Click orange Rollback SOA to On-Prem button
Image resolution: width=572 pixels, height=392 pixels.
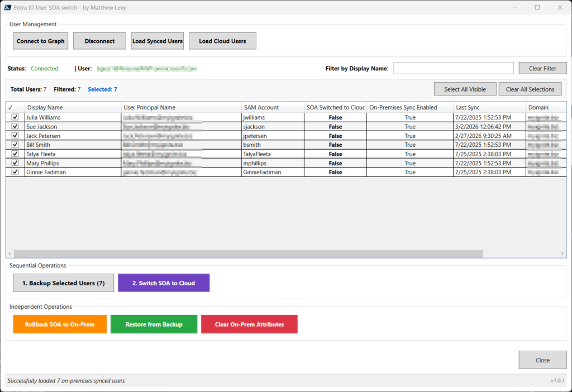[60, 324]
